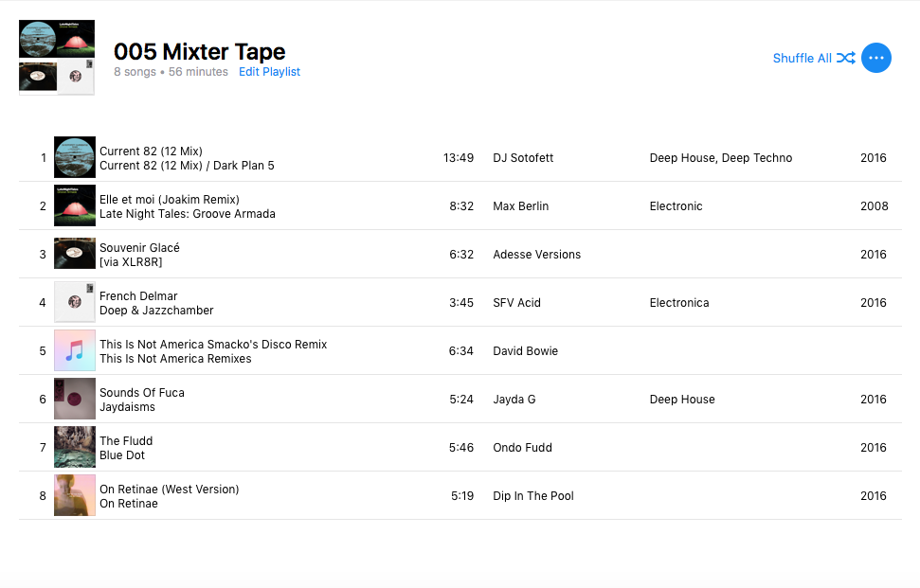Open the blue more options button
The height and width of the screenshot is (588, 920).
(x=876, y=58)
